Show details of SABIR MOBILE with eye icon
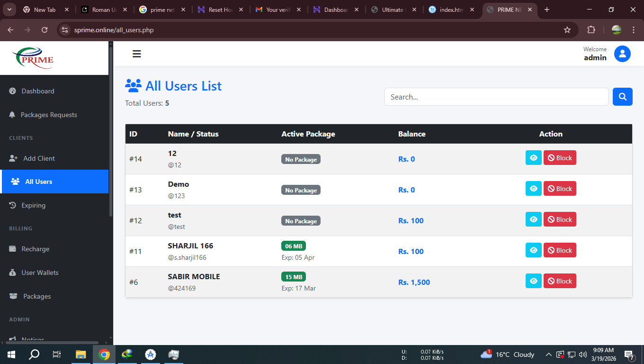Image resolution: width=644 pixels, height=364 pixels. (x=533, y=281)
